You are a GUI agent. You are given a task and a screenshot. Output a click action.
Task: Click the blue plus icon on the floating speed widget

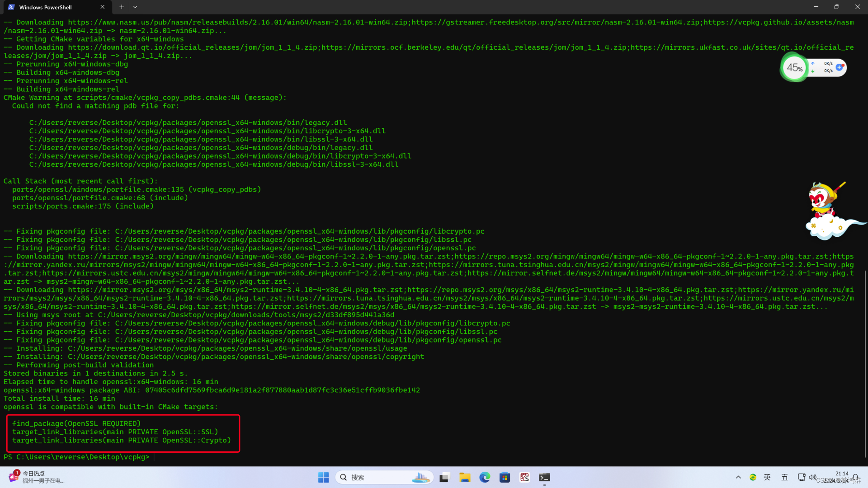coord(840,67)
